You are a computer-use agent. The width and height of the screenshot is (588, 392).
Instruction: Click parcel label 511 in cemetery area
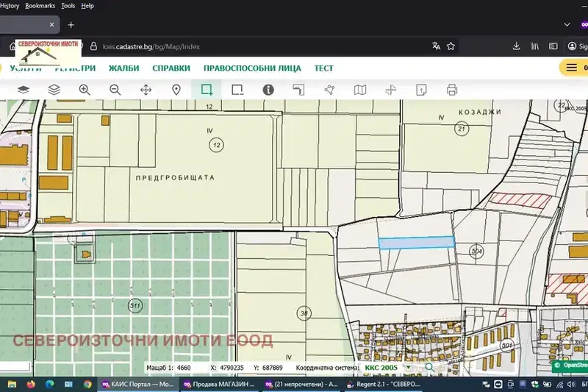point(135,305)
